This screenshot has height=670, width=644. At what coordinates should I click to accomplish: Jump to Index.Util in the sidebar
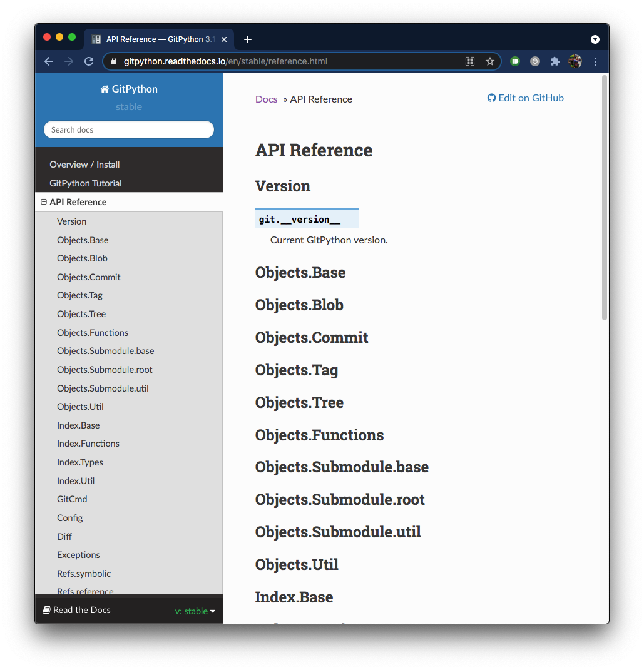(76, 480)
